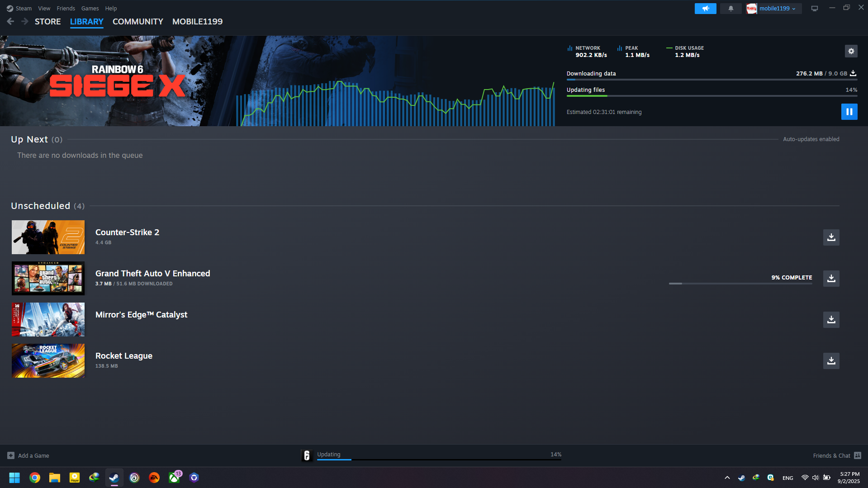
Task: Open Windows Start menu
Action: tap(14, 478)
